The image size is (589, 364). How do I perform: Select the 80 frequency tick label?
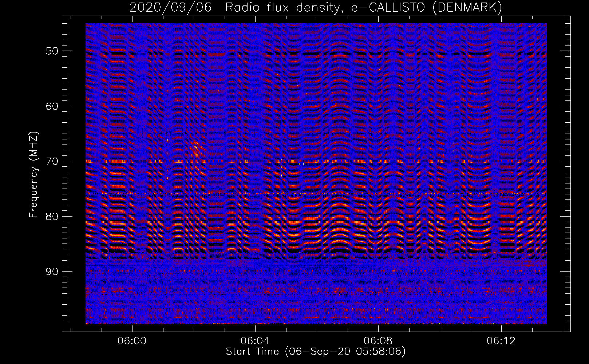point(52,216)
